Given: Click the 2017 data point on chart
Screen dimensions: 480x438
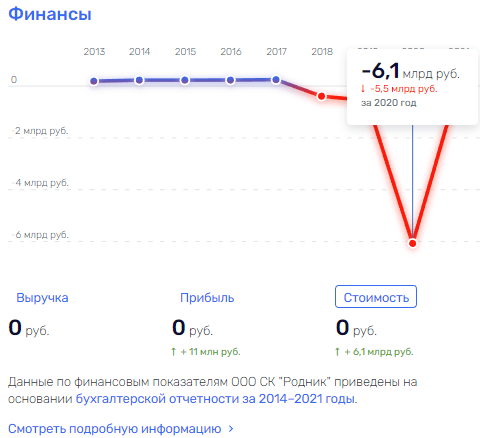Looking at the screenshot, I should pyautogui.click(x=276, y=80).
